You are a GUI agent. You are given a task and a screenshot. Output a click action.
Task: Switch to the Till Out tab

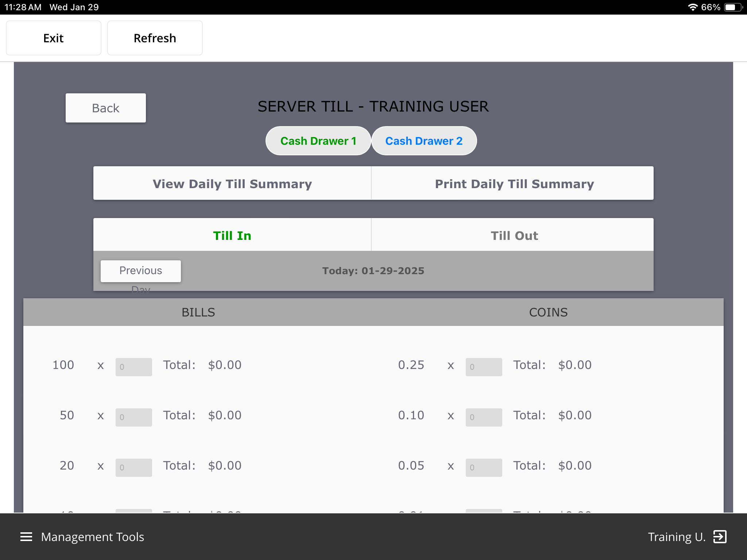(514, 235)
